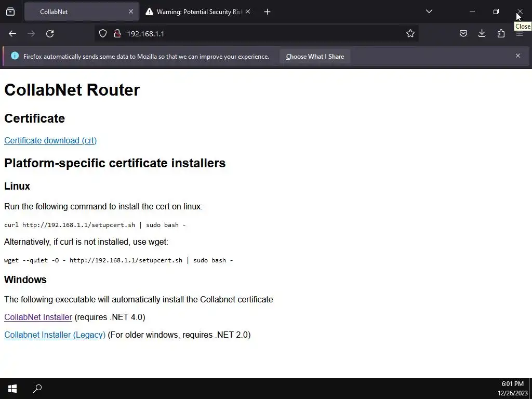Go back one page

(x=12, y=34)
